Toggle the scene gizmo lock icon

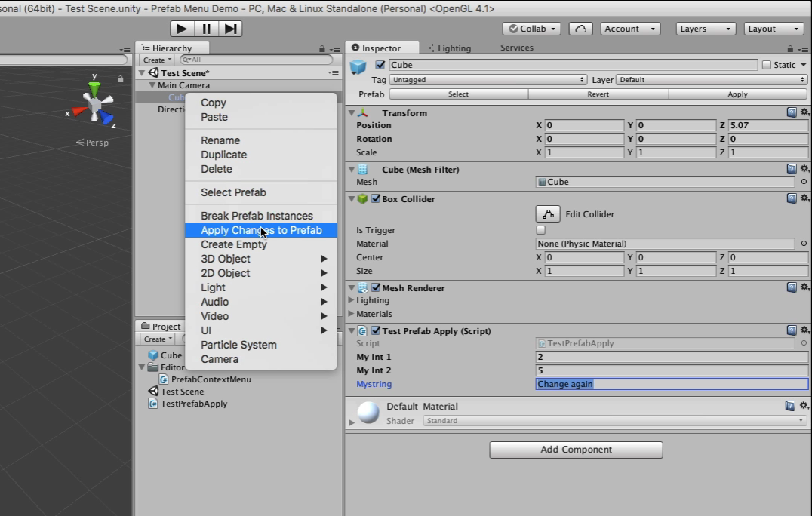tap(120, 79)
